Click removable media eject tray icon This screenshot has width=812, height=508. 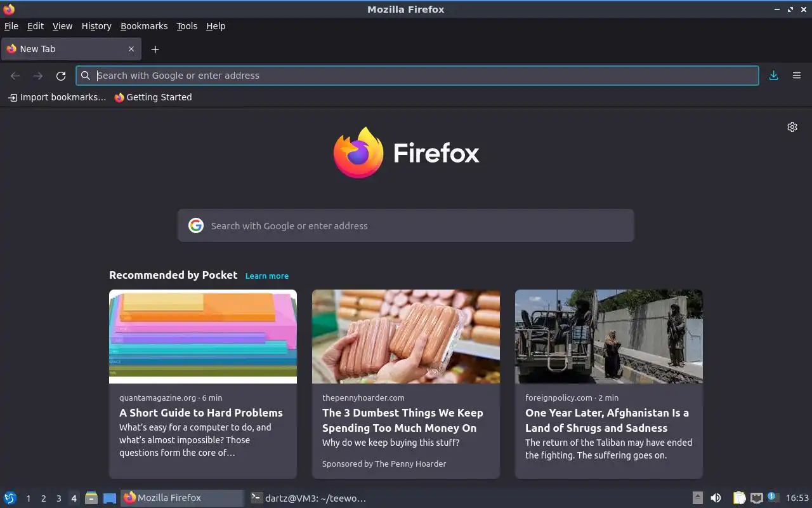coord(698,498)
